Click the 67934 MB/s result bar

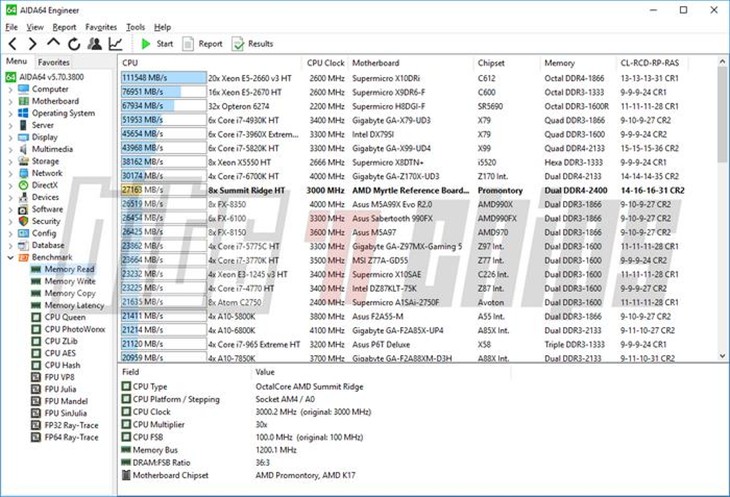tap(163, 106)
